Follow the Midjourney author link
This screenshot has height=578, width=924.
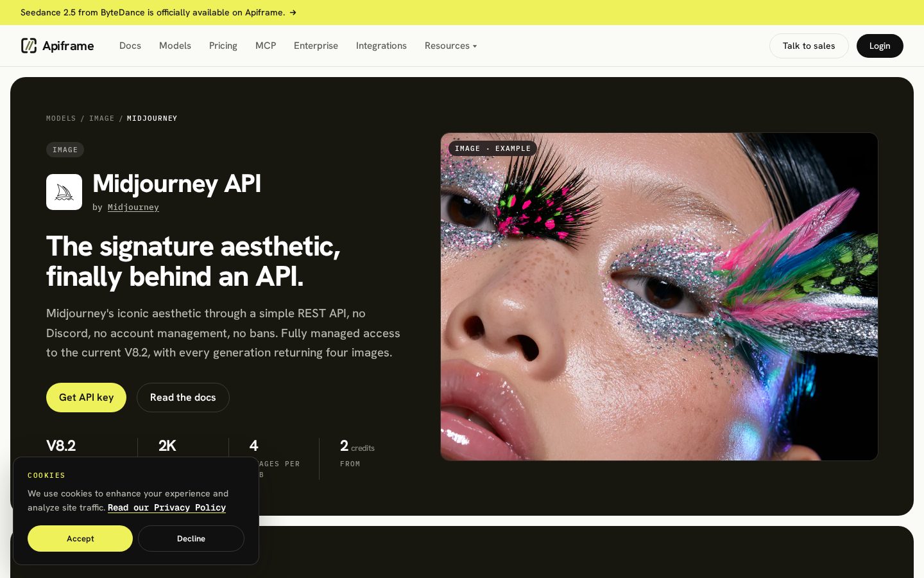(133, 207)
